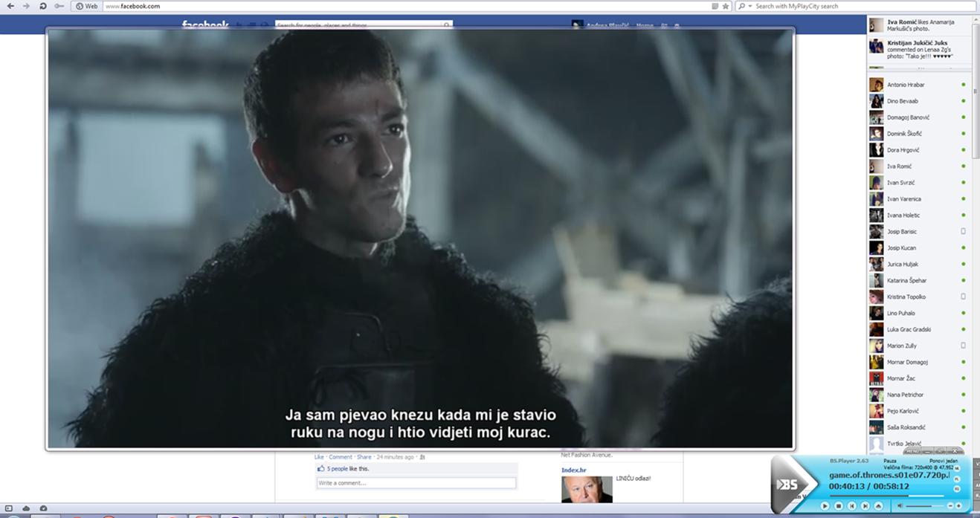
Task: Skip to next file in BS.Player
Action: tap(865, 506)
